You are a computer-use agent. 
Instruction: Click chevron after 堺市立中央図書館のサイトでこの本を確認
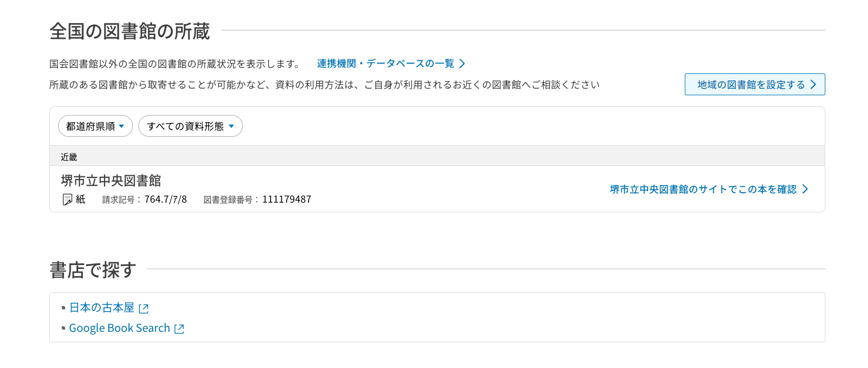tap(805, 189)
